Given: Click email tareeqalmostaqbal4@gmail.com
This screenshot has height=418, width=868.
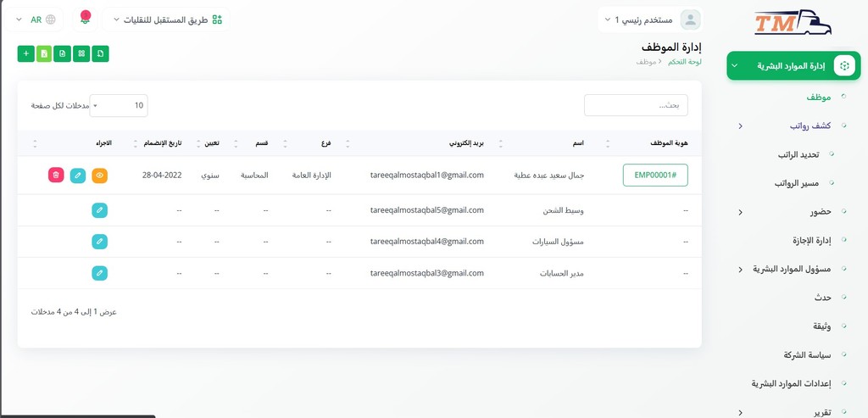Looking at the screenshot, I should point(427,242).
